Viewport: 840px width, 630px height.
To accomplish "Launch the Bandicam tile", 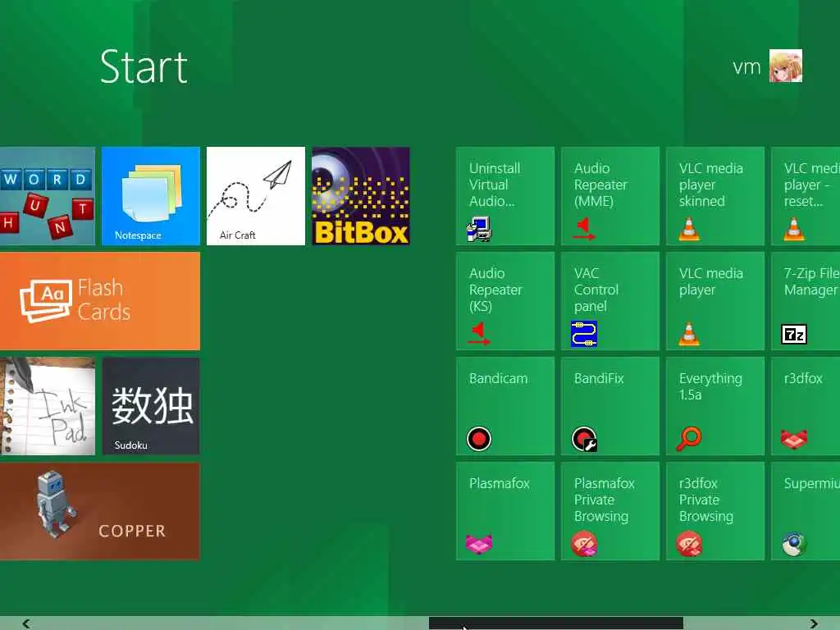I will (x=505, y=406).
